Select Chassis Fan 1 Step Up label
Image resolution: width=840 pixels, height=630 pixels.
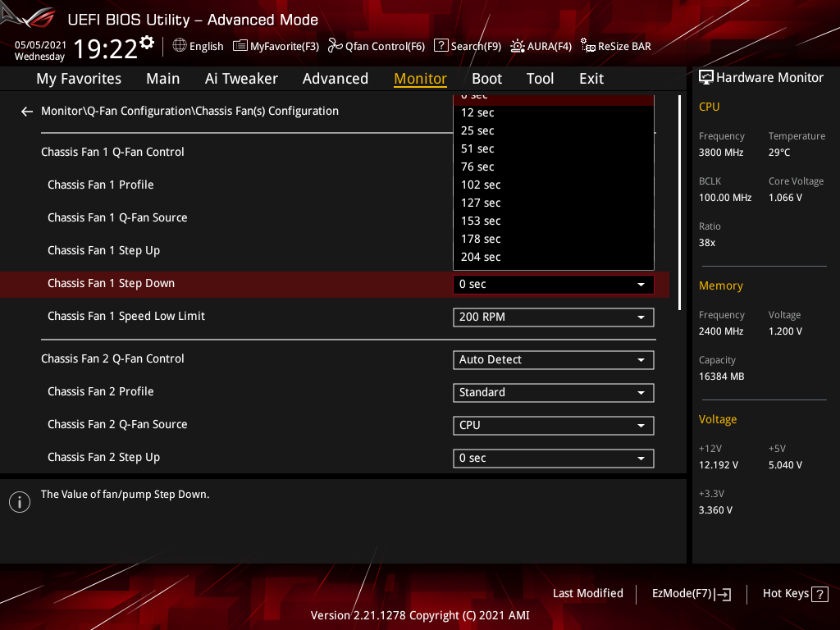(104, 251)
